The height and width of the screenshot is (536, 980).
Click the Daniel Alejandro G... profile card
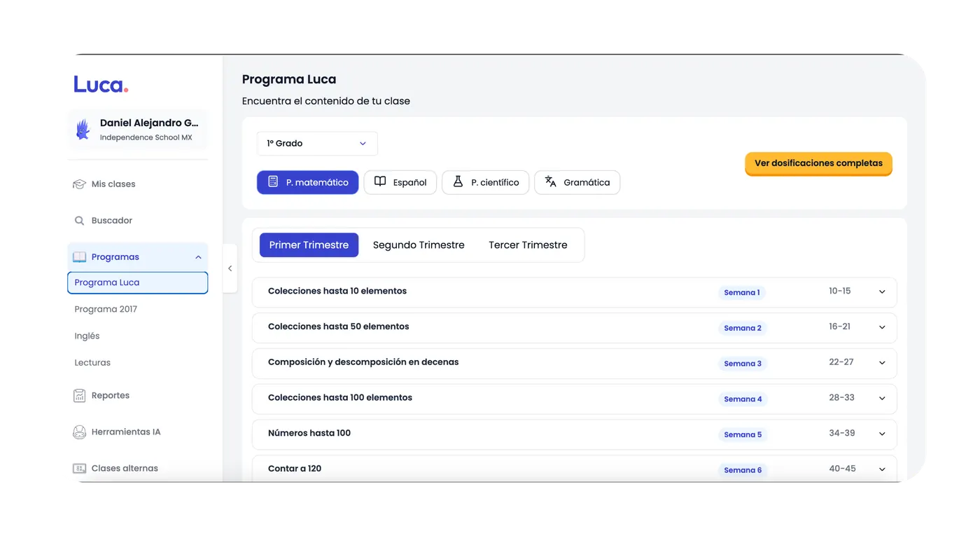[x=138, y=130]
